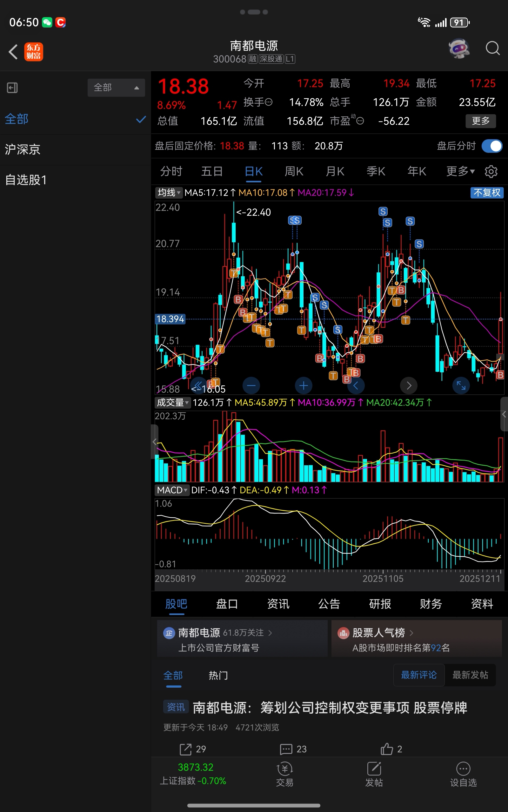508x812 pixels.
Task: Toggle the 盘后分时 switch
Action: pyautogui.click(x=492, y=146)
